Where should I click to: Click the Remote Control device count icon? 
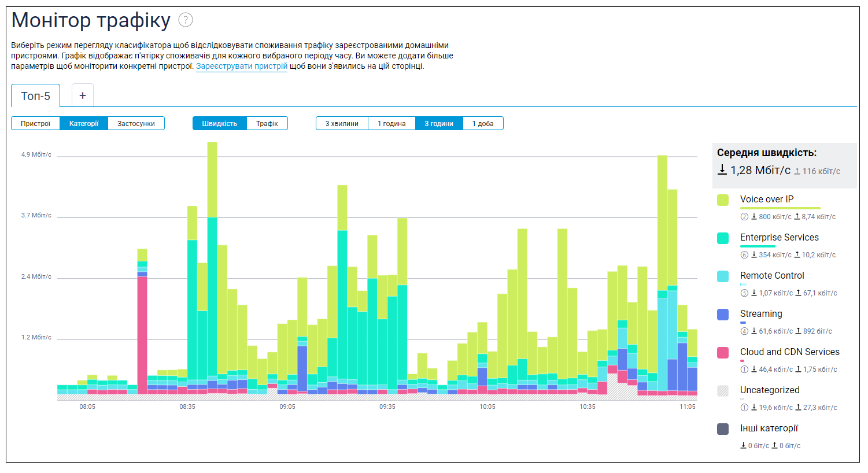tap(744, 293)
